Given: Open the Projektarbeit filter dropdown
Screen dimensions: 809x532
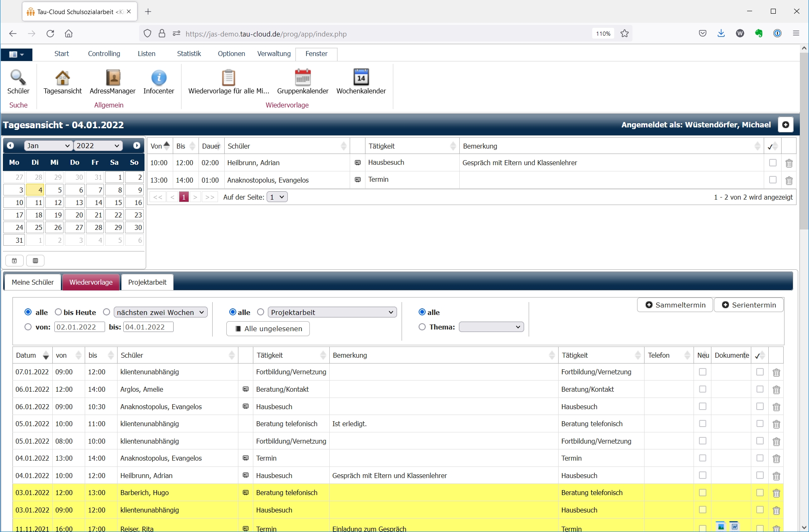Looking at the screenshot, I should click(332, 312).
